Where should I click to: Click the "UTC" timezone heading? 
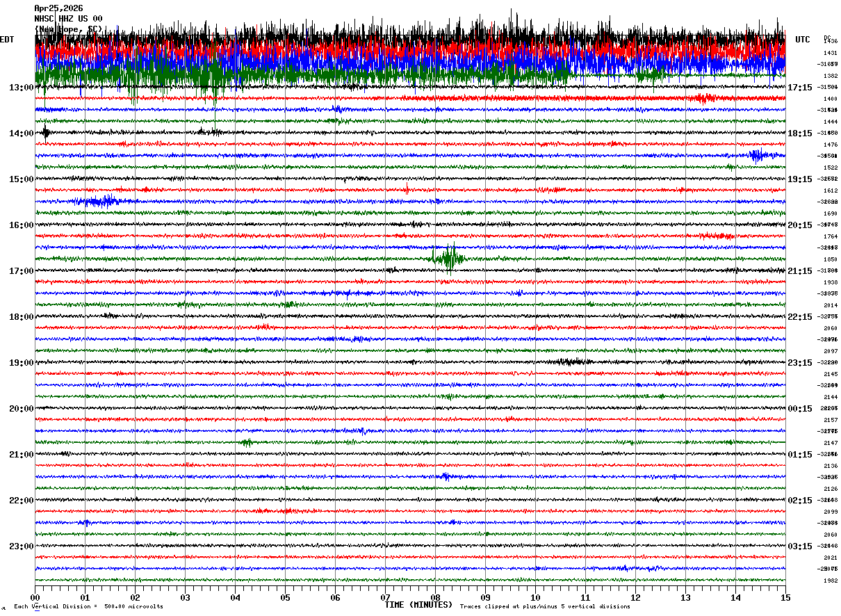[803, 40]
